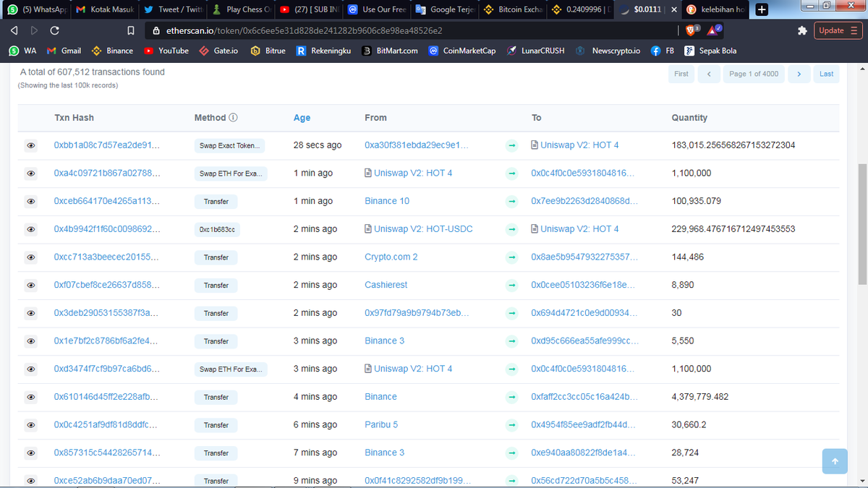Viewport: 868px width, 488px height.
Task: Click the arrow icon in Binance 10 row
Action: (511, 202)
